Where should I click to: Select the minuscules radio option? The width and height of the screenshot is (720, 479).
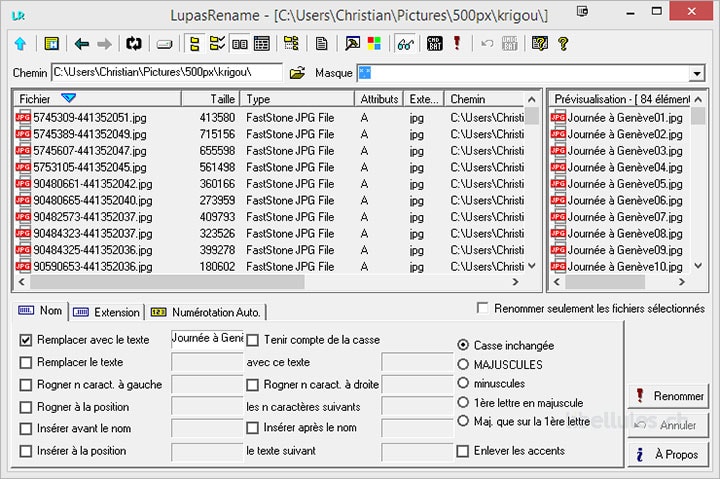[463, 383]
